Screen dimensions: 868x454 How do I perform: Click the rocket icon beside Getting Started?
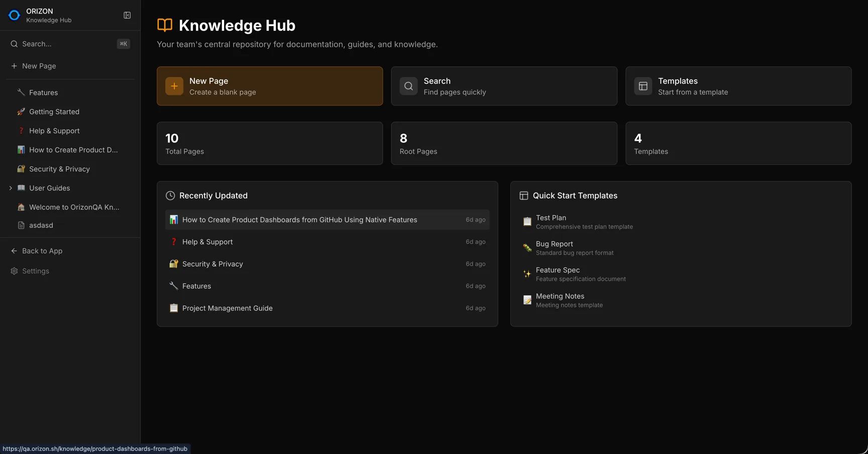tap(21, 111)
